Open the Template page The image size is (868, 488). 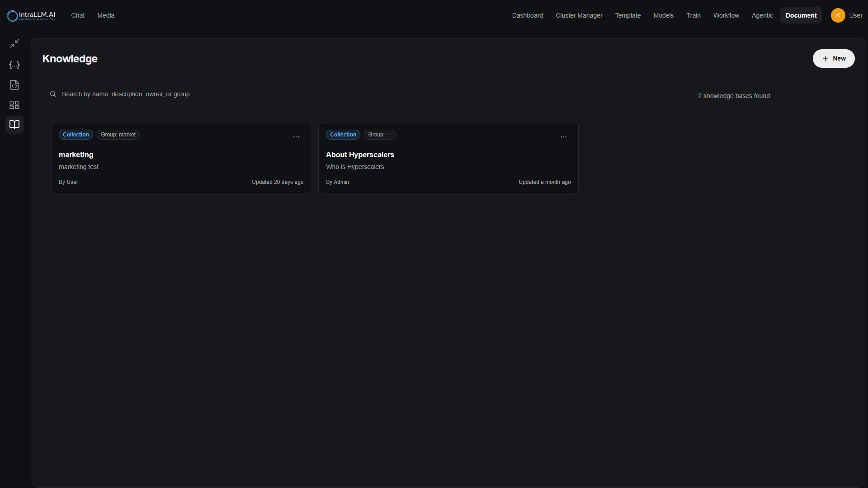point(628,15)
